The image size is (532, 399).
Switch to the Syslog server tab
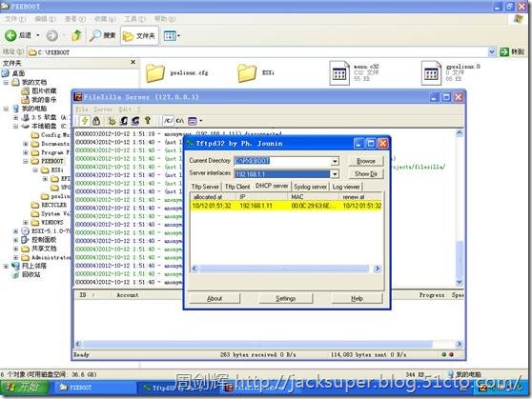click(x=311, y=187)
